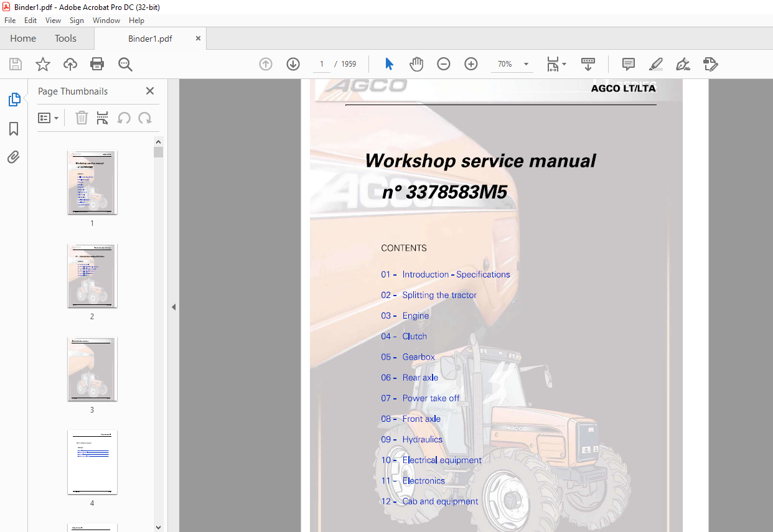Open the Attachments paperclip panel
Viewport: 773px width, 532px height.
tap(14, 157)
